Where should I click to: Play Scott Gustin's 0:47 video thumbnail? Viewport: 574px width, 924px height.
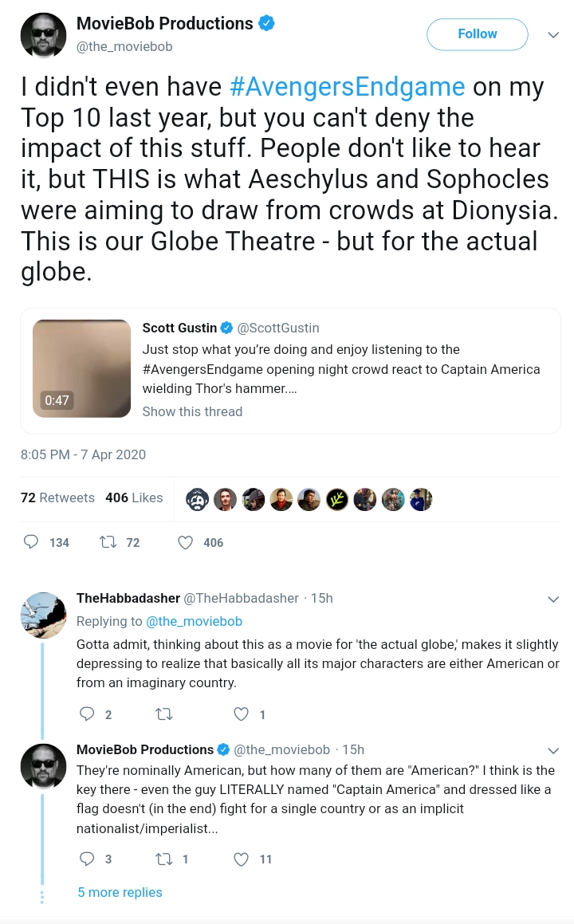point(81,368)
